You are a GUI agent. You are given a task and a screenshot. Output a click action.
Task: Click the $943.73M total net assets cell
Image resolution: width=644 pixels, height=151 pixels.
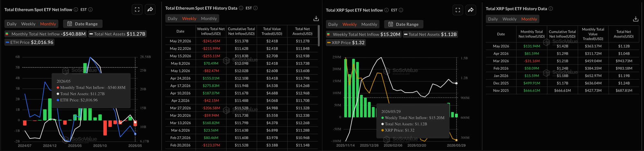tap(624, 61)
